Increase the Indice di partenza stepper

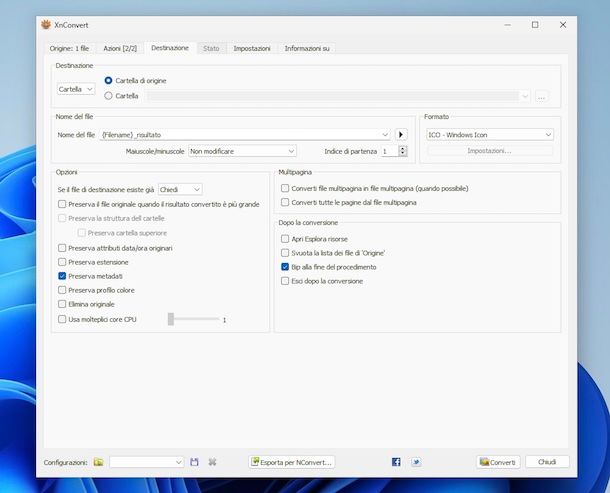tap(403, 148)
